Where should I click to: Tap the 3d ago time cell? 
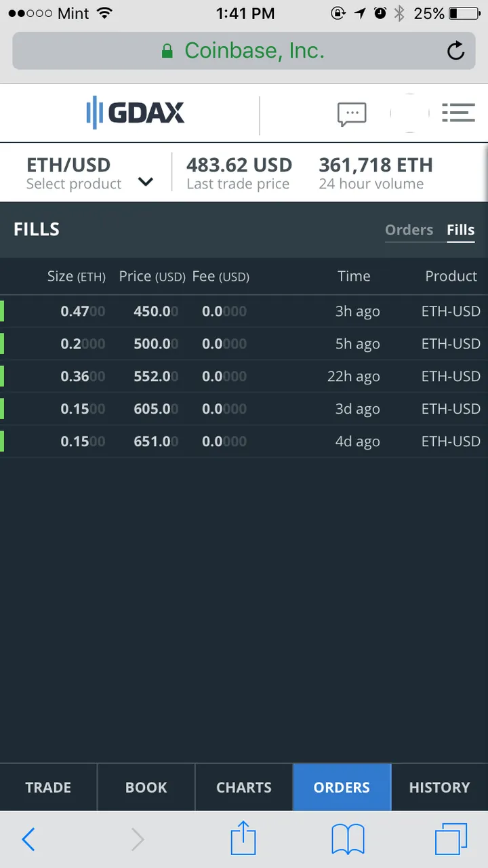[357, 409]
